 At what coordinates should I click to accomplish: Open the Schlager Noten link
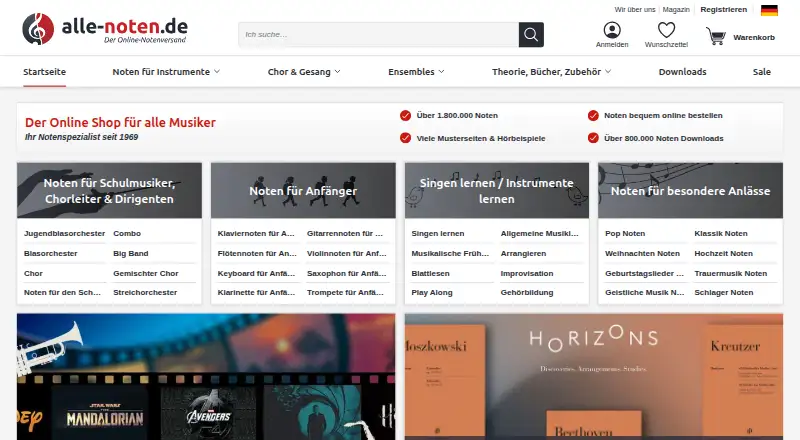(x=723, y=292)
